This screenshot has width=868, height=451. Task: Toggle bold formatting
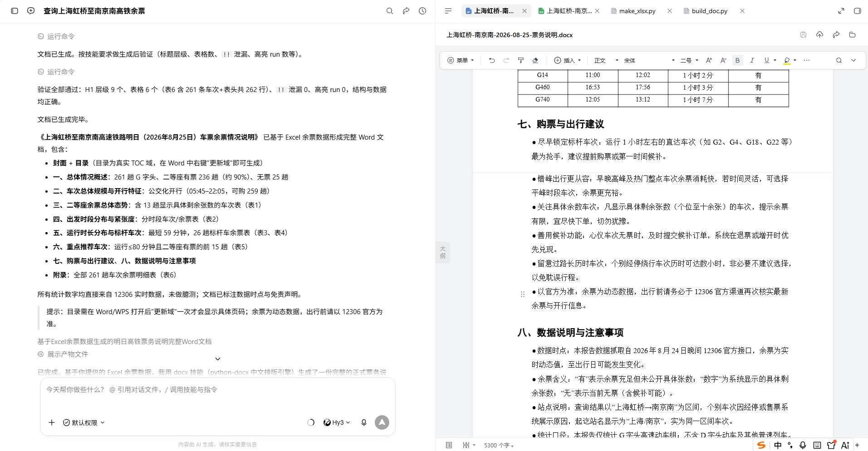point(738,60)
